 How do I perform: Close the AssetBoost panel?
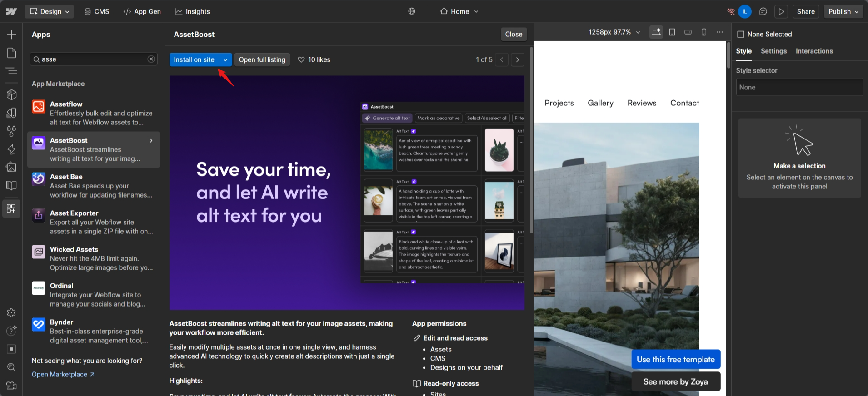point(514,34)
